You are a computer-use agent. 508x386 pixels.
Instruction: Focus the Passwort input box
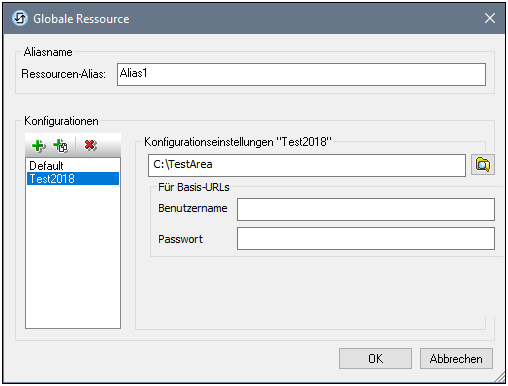pos(366,239)
